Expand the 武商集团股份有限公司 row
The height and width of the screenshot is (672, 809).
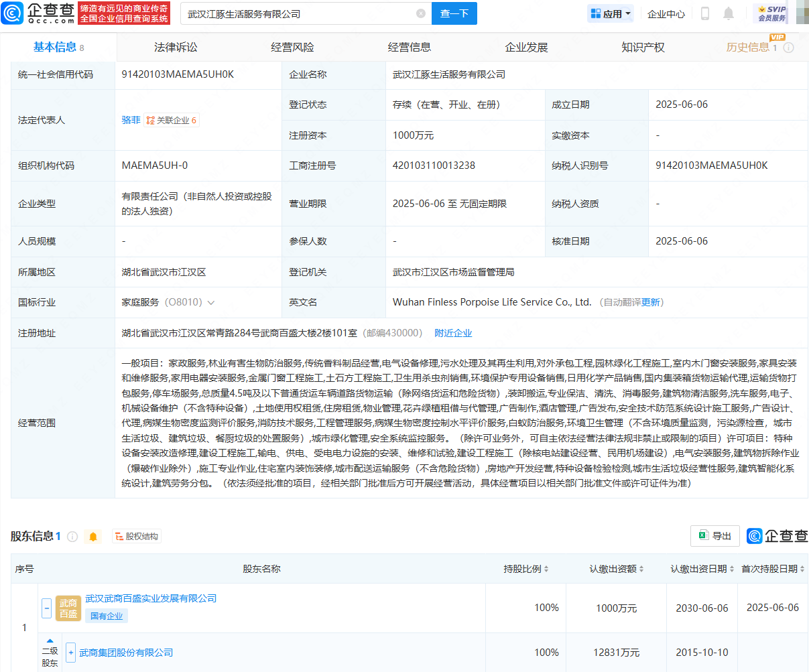click(71, 653)
